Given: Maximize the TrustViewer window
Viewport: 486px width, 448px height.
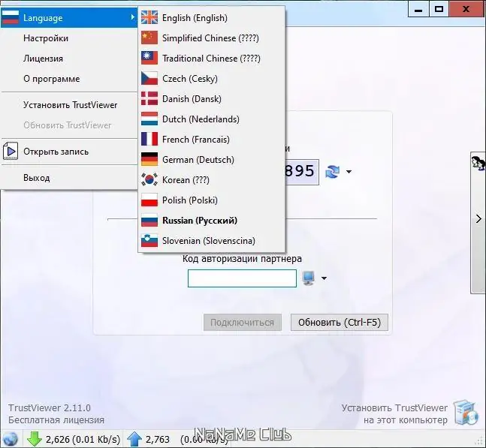Looking at the screenshot, I should click(x=439, y=9).
